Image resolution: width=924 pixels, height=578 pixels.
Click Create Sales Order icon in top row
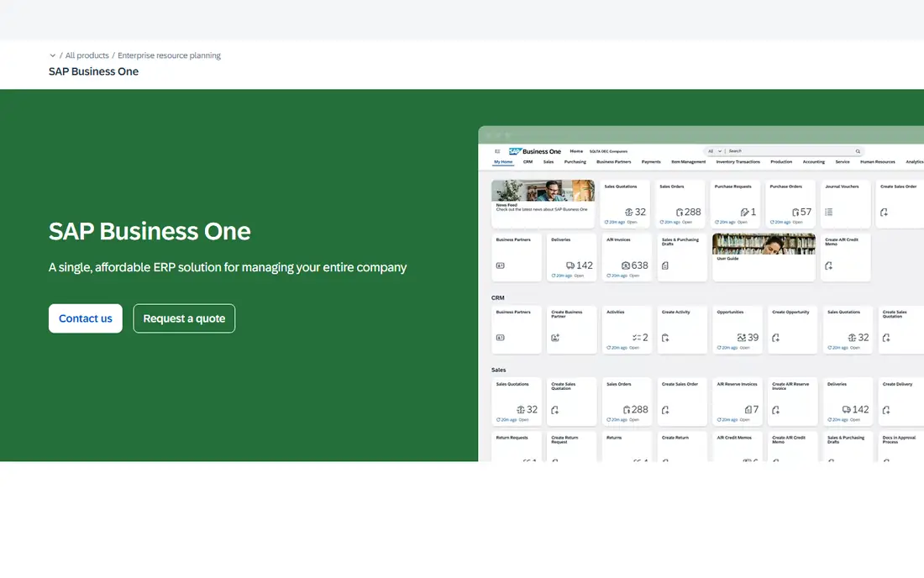884,212
